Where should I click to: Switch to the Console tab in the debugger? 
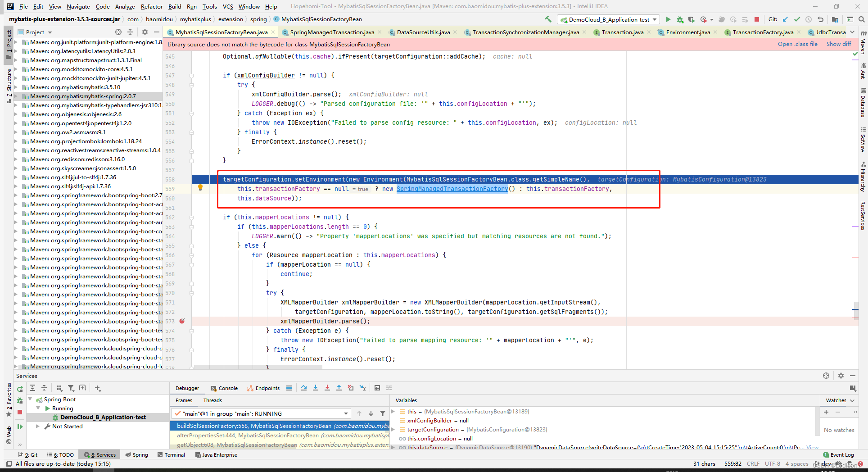tap(224, 388)
